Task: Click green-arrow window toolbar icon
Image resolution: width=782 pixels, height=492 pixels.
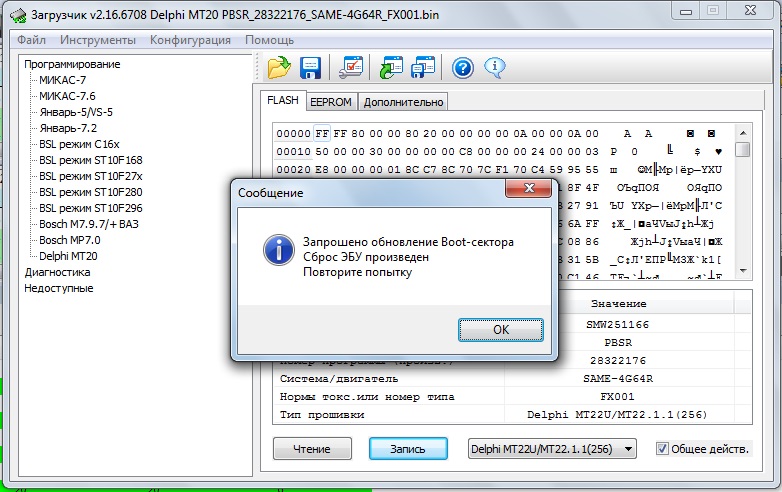Action: click(391, 67)
